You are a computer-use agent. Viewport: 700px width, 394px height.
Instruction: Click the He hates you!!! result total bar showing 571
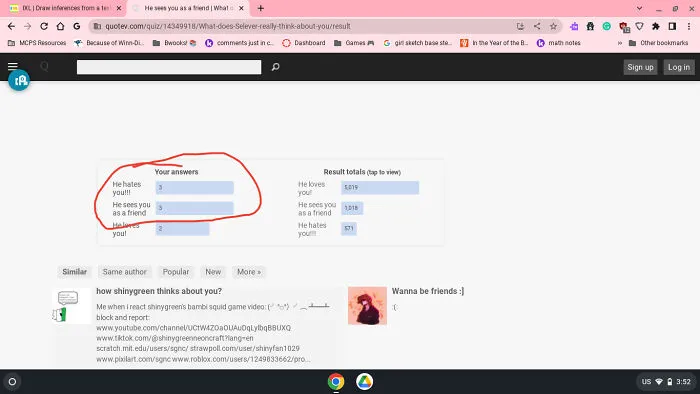349,228
